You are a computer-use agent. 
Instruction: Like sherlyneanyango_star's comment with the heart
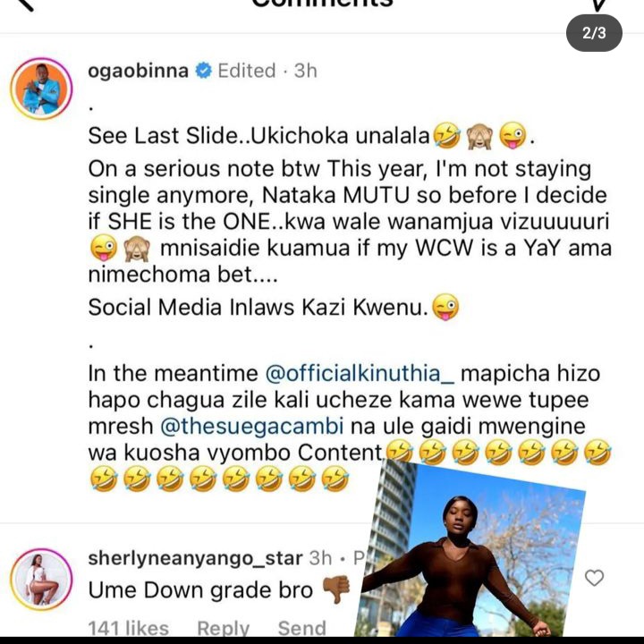pyautogui.click(x=594, y=578)
